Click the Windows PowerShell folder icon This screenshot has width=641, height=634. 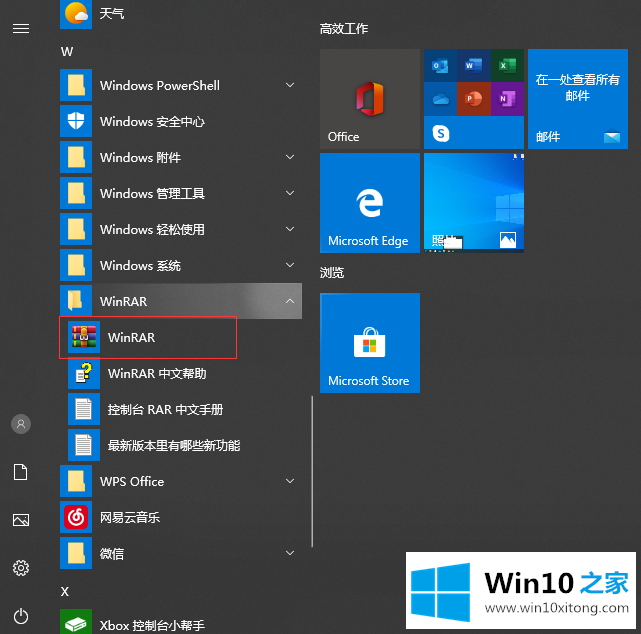click(x=76, y=85)
